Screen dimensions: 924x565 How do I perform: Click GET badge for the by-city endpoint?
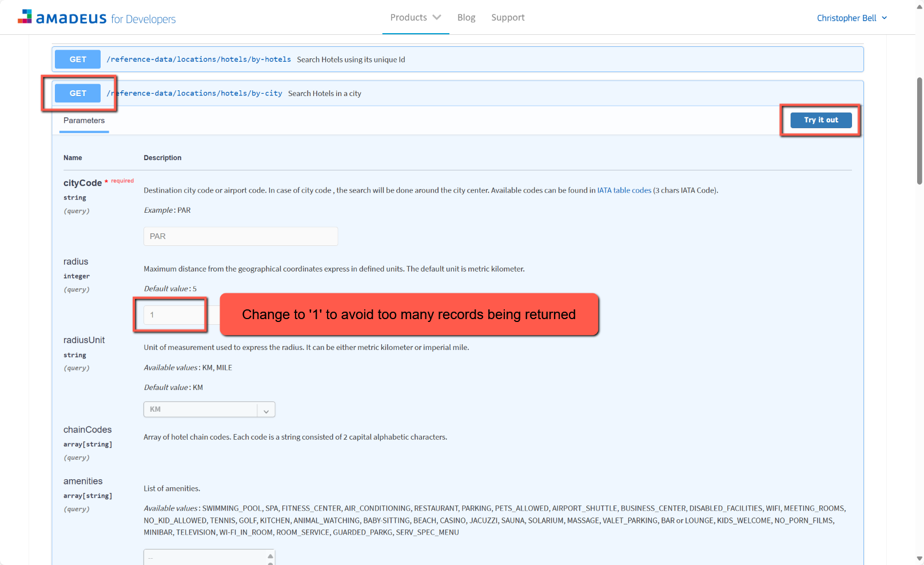[78, 93]
